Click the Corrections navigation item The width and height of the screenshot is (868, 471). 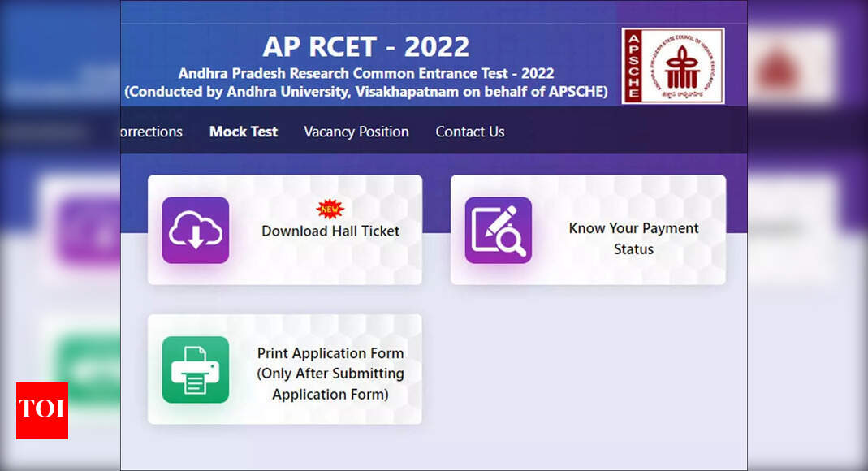pyautogui.click(x=150, y=131)
